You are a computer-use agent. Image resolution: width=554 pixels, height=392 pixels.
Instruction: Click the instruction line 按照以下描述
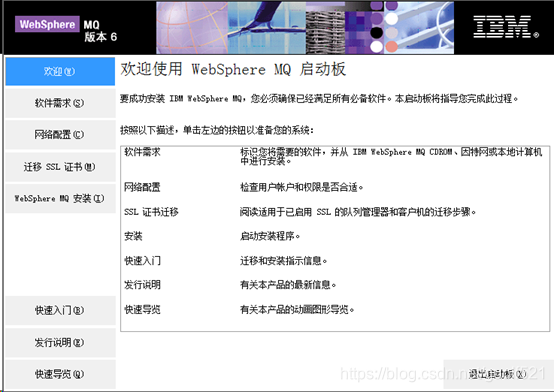[217, 130]
